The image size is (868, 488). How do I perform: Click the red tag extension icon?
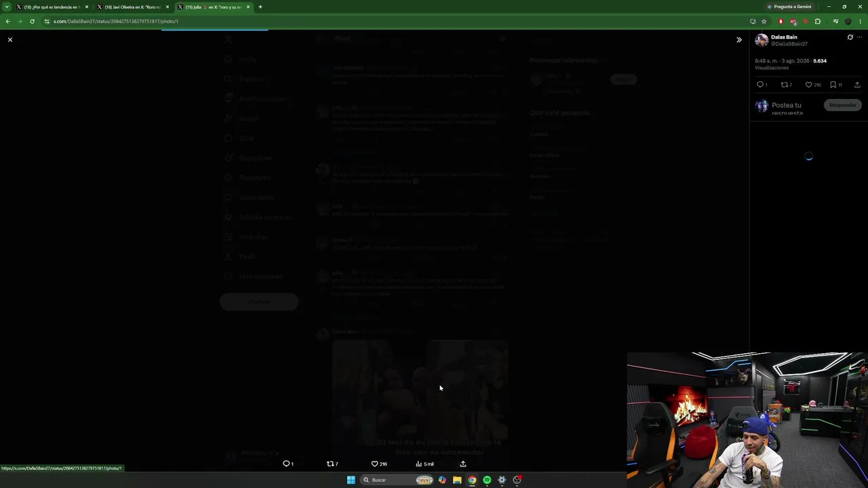click(805, 21)
